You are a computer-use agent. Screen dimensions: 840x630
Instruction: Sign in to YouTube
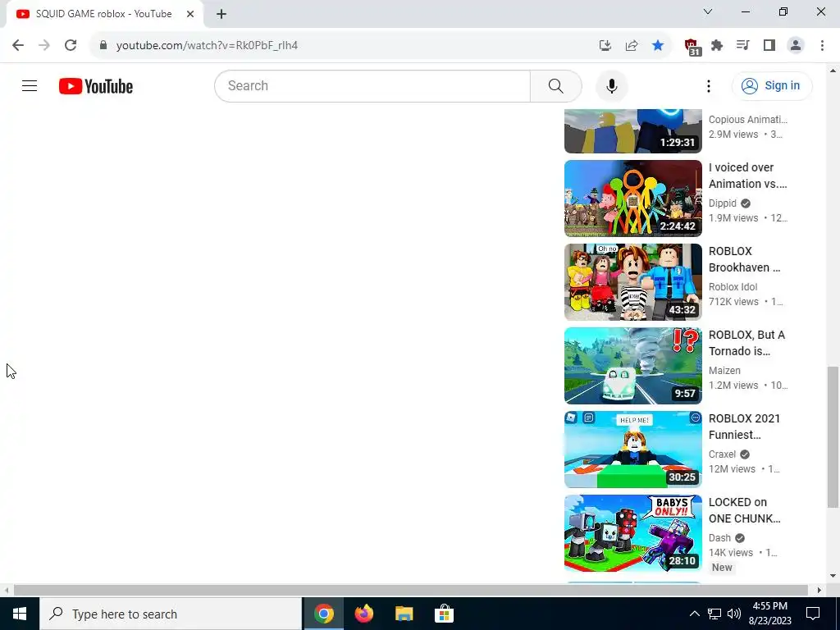pyautogui.click(x=771, y=85)
